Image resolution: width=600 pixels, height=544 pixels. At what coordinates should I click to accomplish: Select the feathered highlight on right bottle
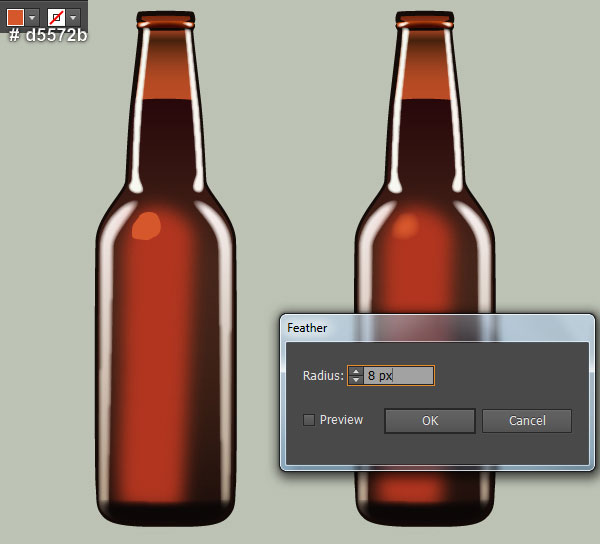click(x=406, y=224)
